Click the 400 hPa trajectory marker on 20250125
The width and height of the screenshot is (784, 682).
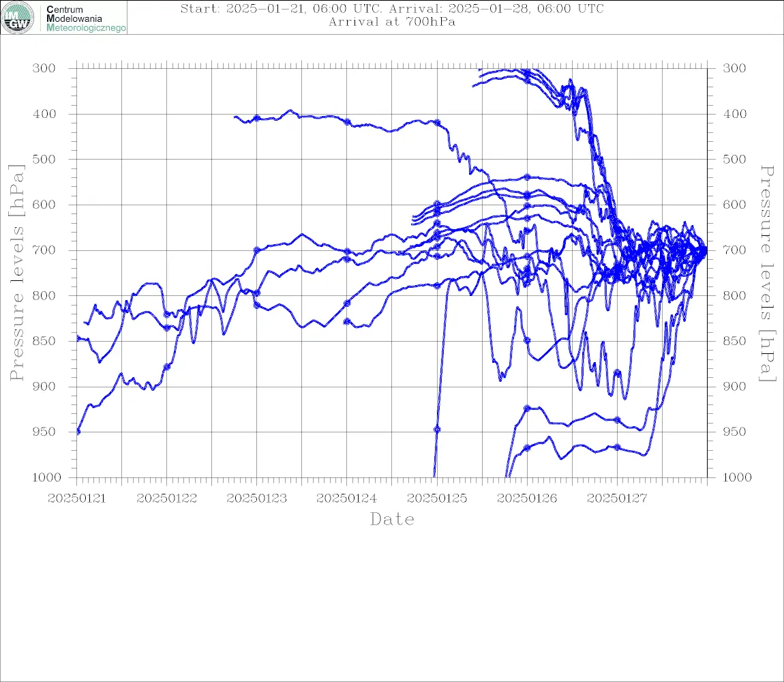coord(437,123)
